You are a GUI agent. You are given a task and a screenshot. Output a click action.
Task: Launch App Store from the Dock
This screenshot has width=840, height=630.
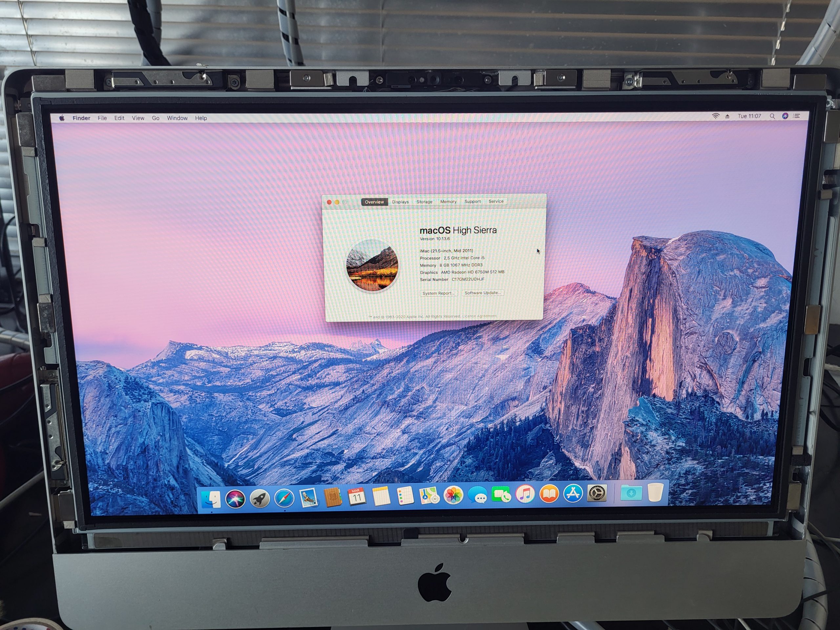click(573, 494)
